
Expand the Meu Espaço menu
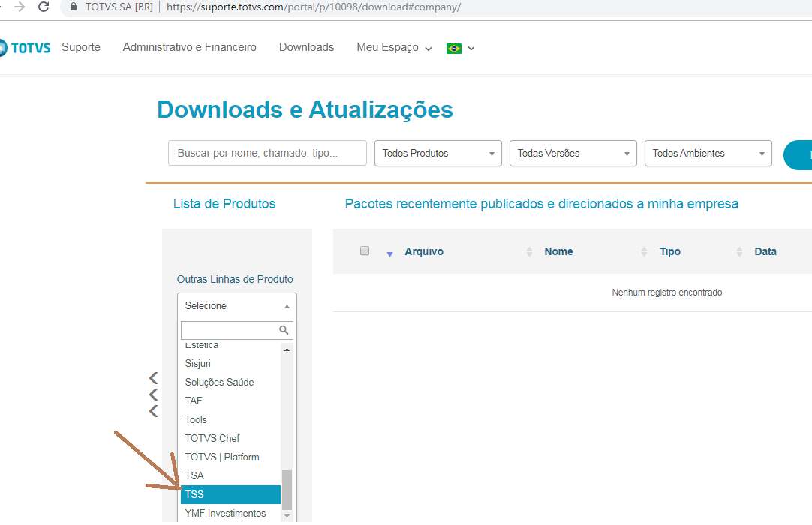point(394,48)
